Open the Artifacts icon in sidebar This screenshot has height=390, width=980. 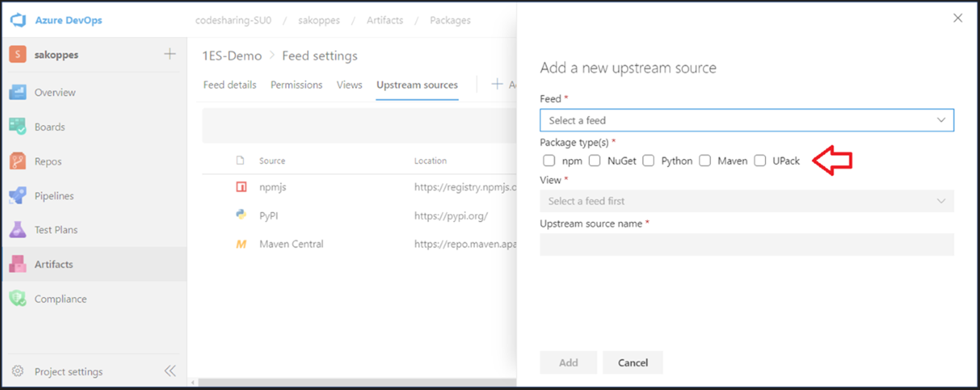click(18, 264)
